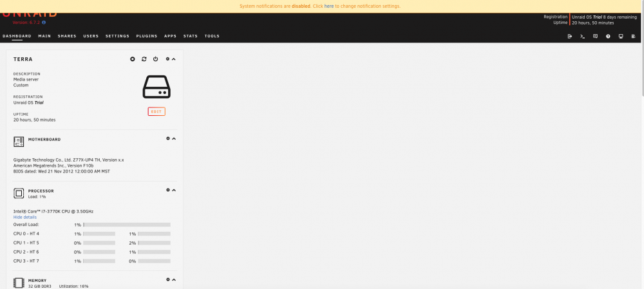Click the 'Gigabyte Technology Co., Ltd.' motherboard text
Viewport: 644px width, 289px height.
[69, 160]
